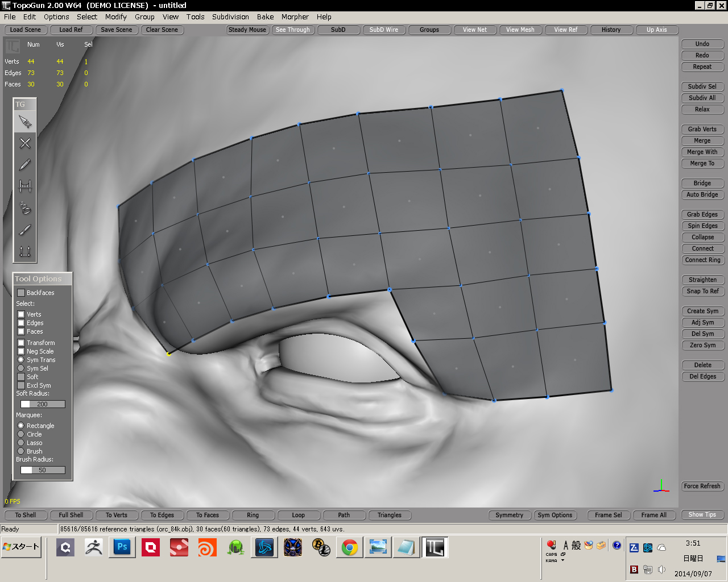Image resolution: width=728 pixels, height=582 pixels.
Task: Adjust the Soft Radius slider showing 200
Action: [x=43, y=404]
